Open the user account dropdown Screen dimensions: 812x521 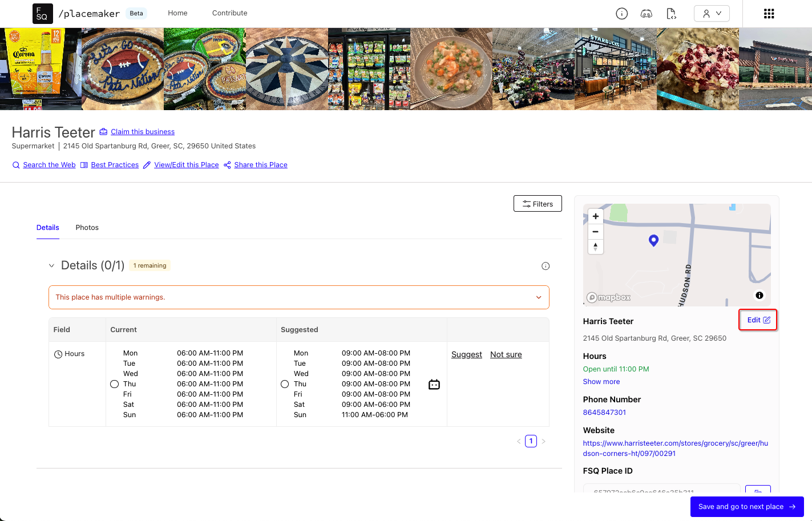click(x=712, y=14)
